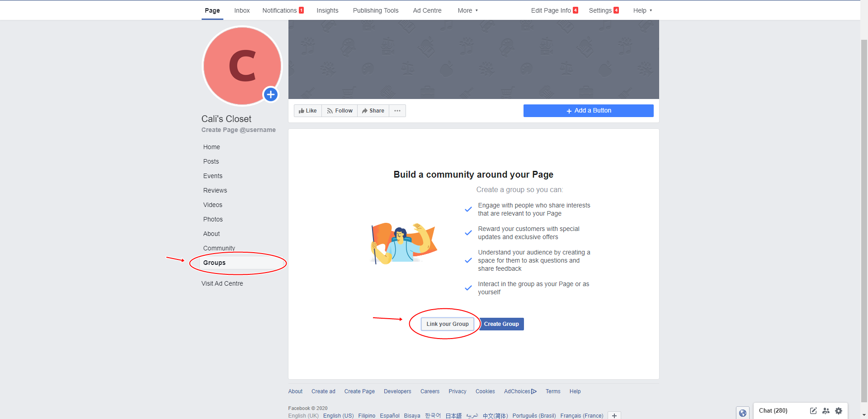Expand the Help menu in the top bar

(642, 10)
